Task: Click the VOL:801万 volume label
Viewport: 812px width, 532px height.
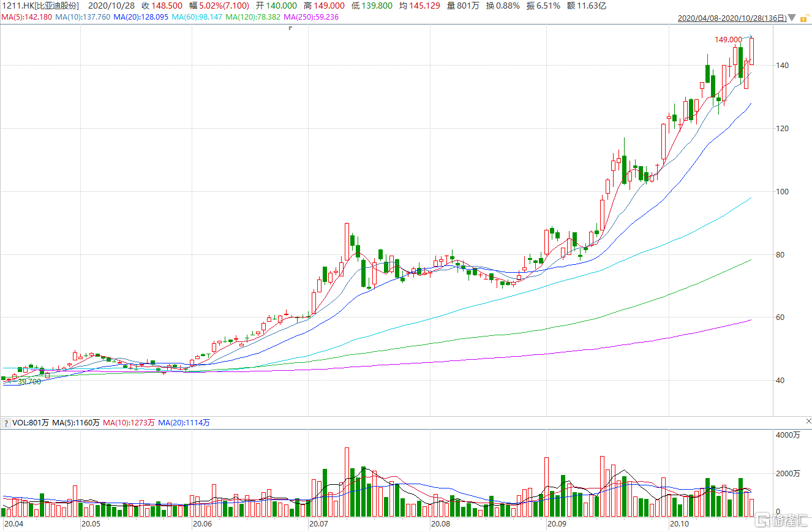Action: [x=31, y=423]
